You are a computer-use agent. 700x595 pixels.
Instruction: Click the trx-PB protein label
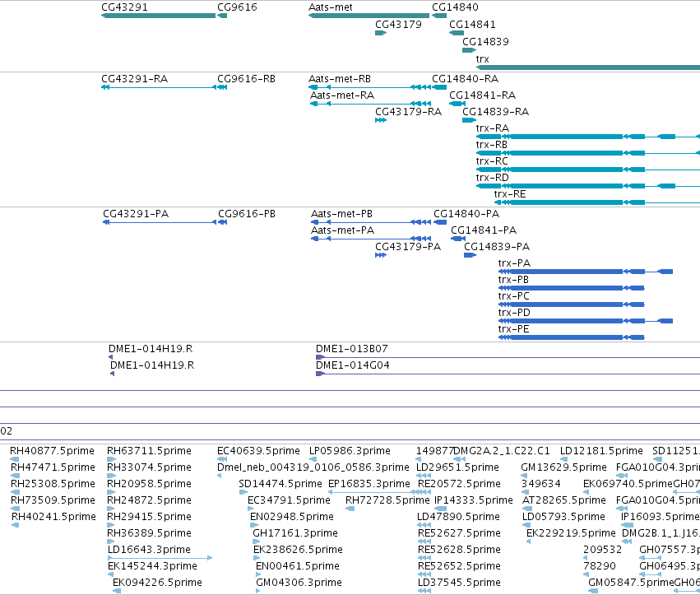tap(513, 280)
